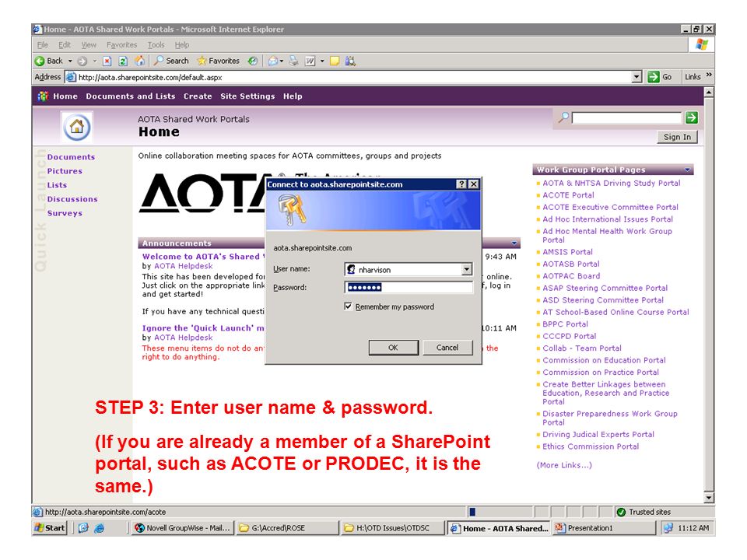
Task: Open the Back button history dropdown
Action: 70,61
